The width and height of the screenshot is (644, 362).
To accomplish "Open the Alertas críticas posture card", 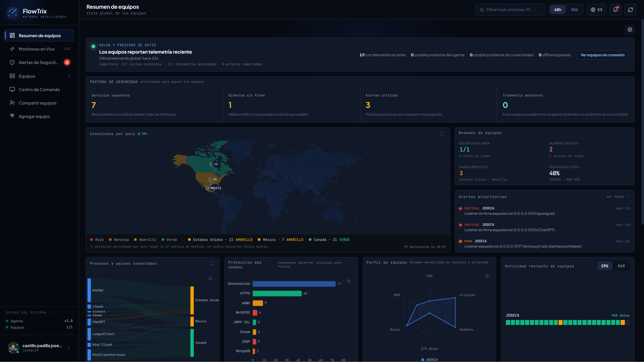I will pos(428,105).
